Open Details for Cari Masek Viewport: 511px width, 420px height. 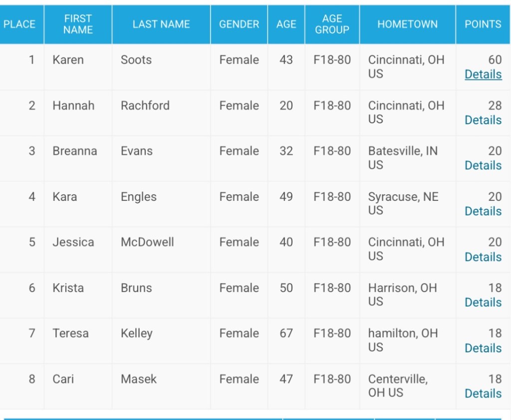[x=483, y=394]
